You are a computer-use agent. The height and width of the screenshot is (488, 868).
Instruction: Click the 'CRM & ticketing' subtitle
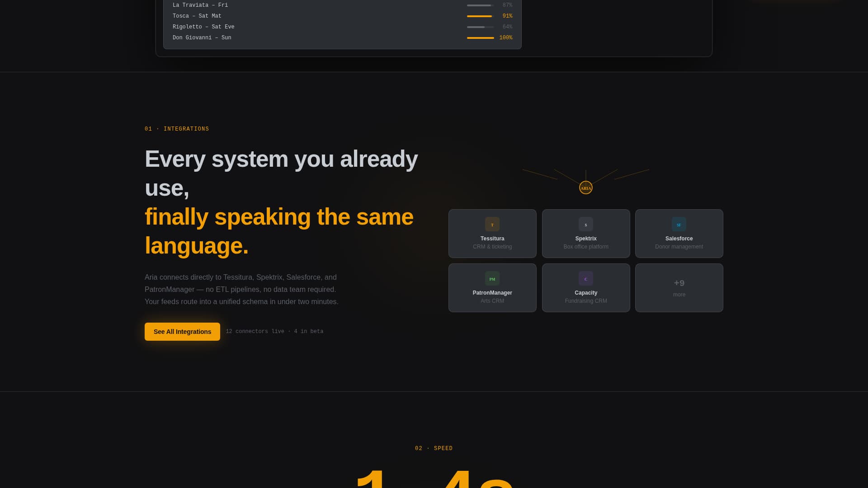click(492, 247)
